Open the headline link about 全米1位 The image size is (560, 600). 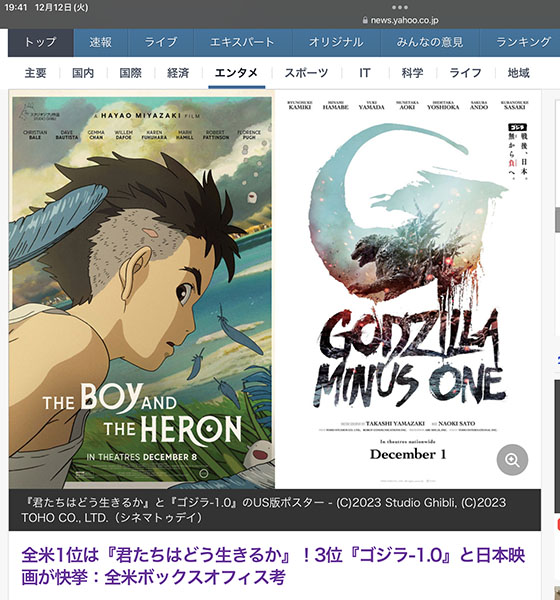point(273,566)
